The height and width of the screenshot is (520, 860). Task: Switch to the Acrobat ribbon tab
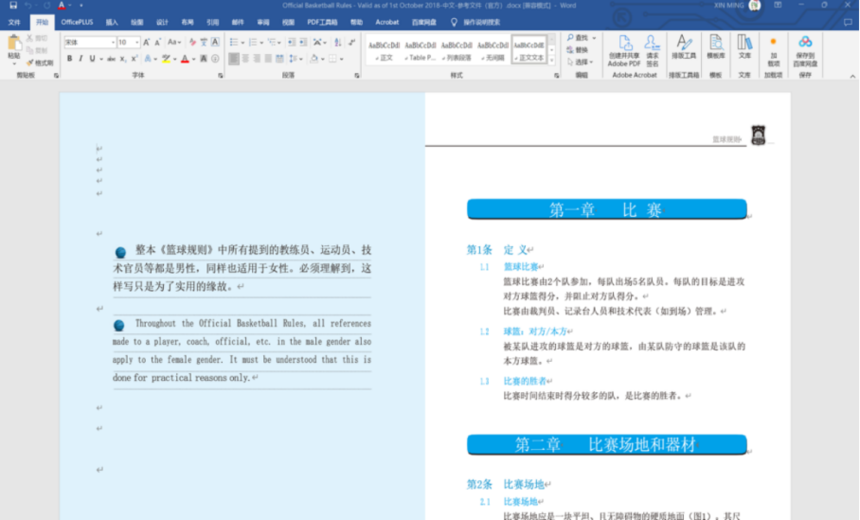(387, 22)
